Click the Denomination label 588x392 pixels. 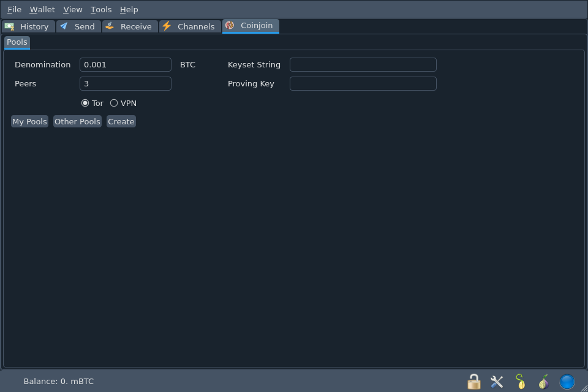42,64
